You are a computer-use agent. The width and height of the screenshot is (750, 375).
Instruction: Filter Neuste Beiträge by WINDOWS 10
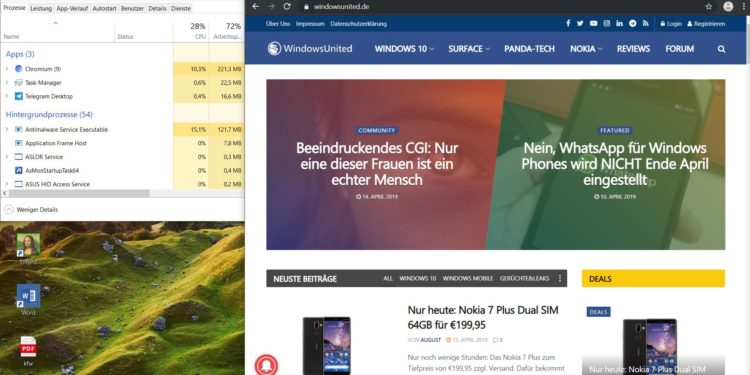tap(418, 278)
